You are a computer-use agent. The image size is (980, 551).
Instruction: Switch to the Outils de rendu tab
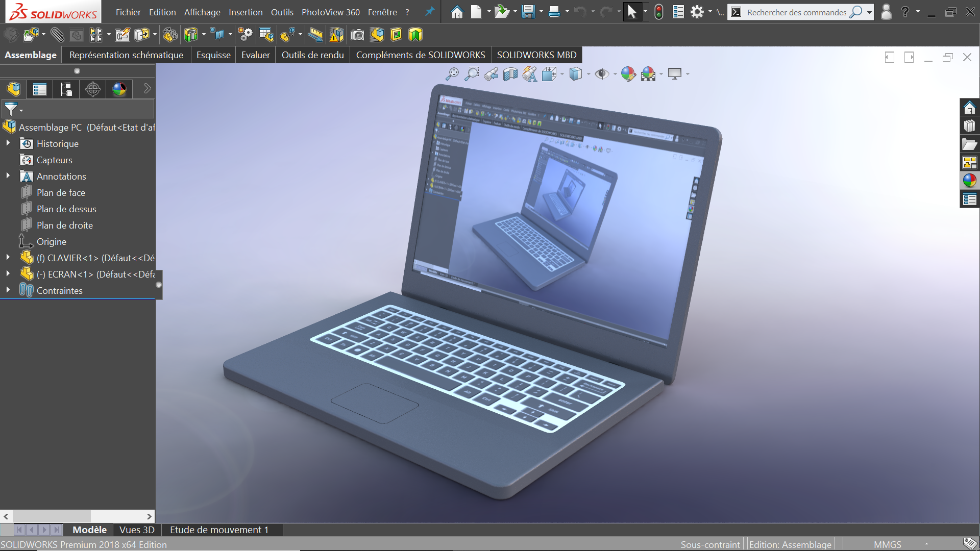313,55
